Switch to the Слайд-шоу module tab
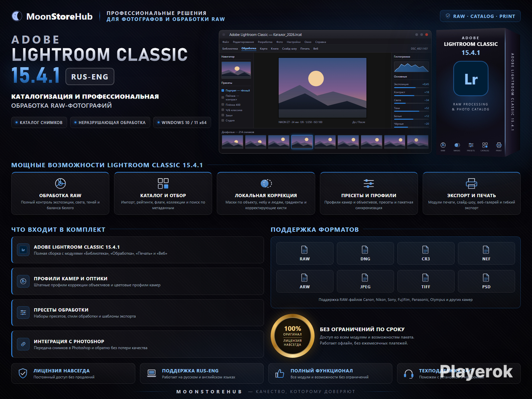The height and width of the screenshot is (399, 532). [x=289, y=49]
